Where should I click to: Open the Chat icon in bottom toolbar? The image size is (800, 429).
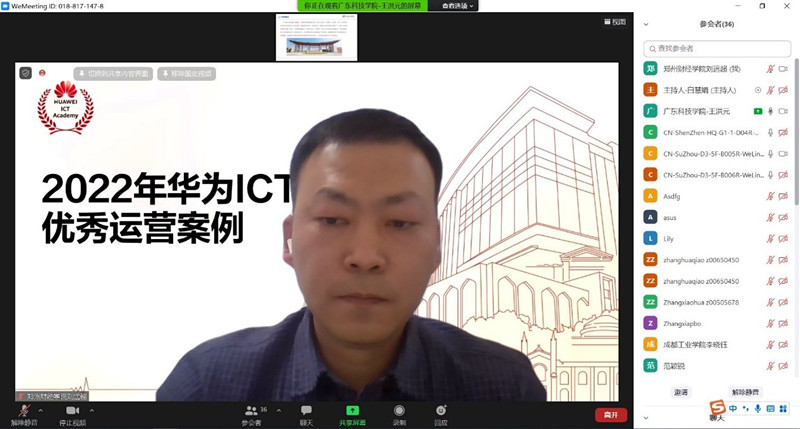[306, 410]
